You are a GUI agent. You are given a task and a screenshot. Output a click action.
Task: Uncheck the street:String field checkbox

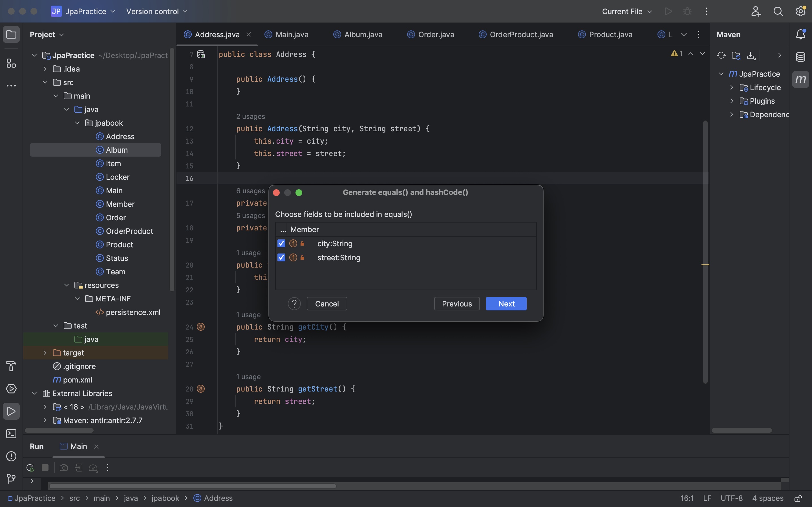point(281,257)
